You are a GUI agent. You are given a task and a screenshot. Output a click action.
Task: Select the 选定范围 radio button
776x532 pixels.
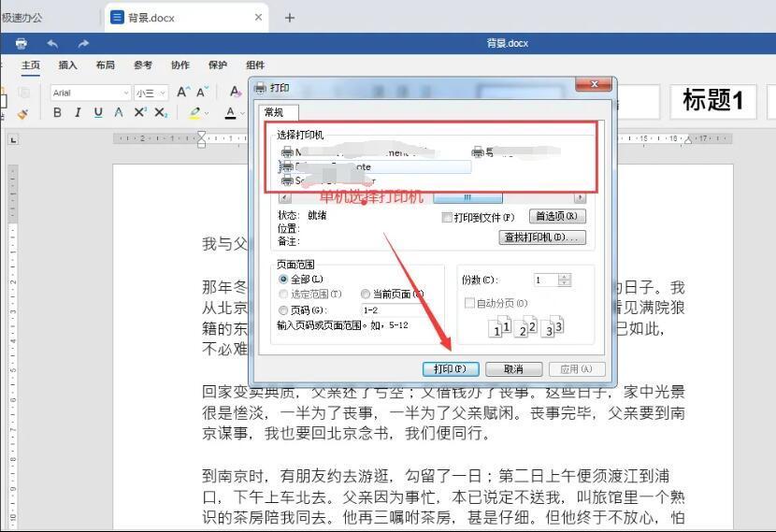[283, 295]
